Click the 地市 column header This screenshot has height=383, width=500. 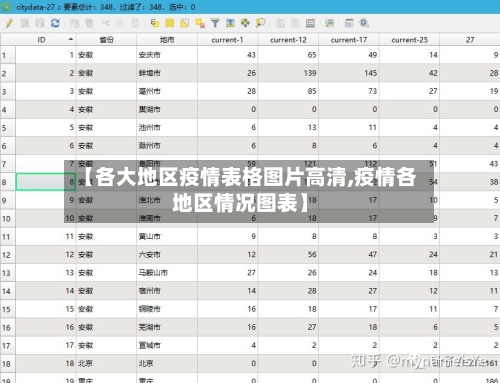pos(167,40)
